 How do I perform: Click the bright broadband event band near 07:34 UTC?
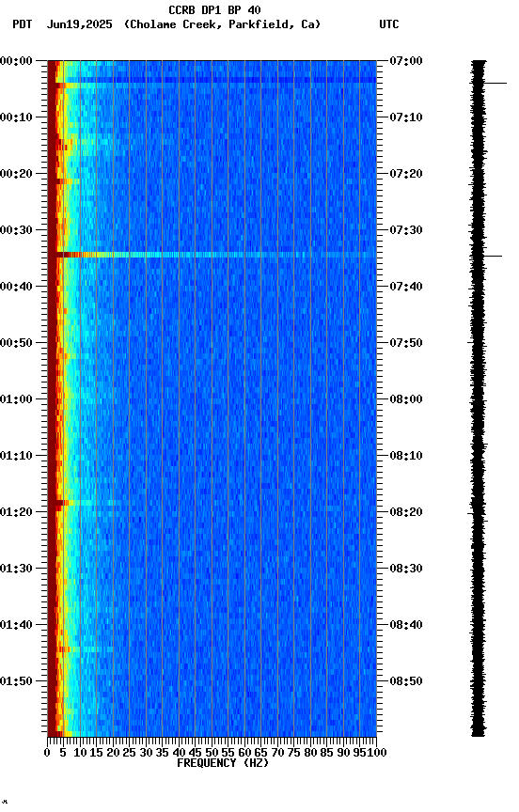pos(212,255)
